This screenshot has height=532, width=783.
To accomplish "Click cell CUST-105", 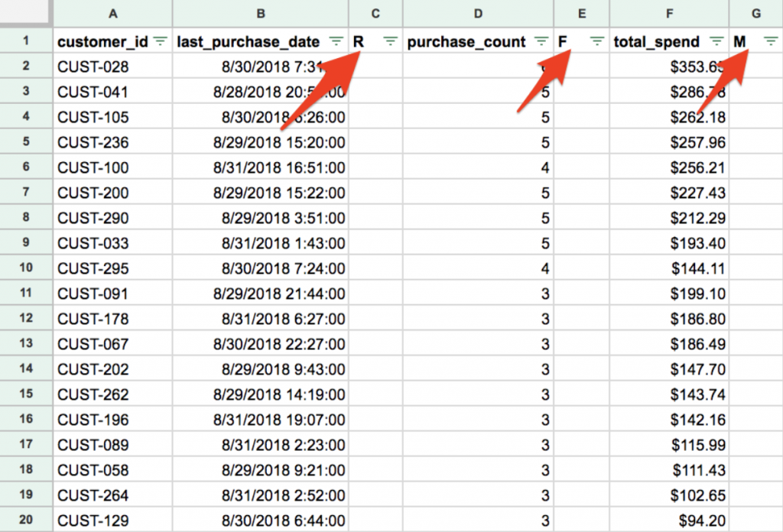I will tap(113, 117).
